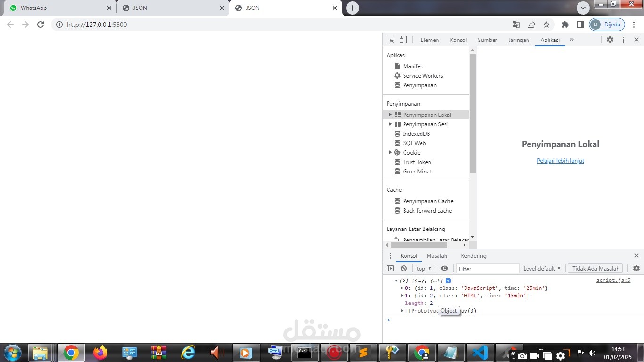Open the Djeda profile button
This screenshot has height=362, width=644.
[x=607, y=25]
